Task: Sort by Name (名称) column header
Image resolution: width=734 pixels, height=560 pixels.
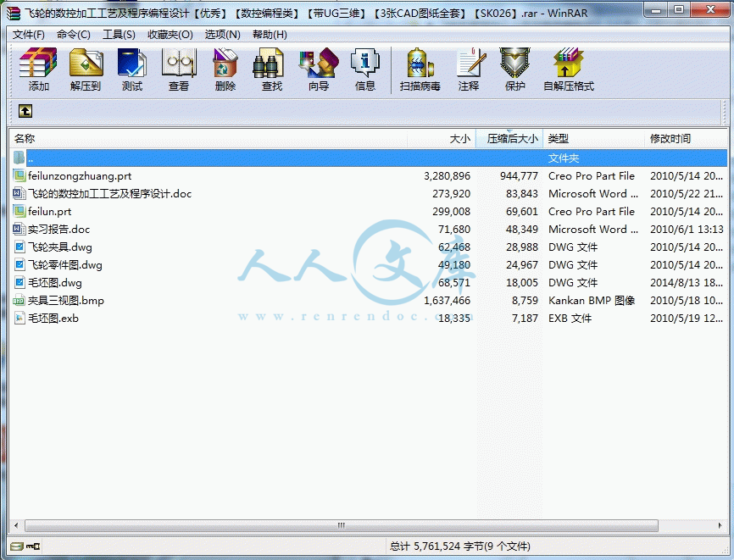Action: coord(209,138)
